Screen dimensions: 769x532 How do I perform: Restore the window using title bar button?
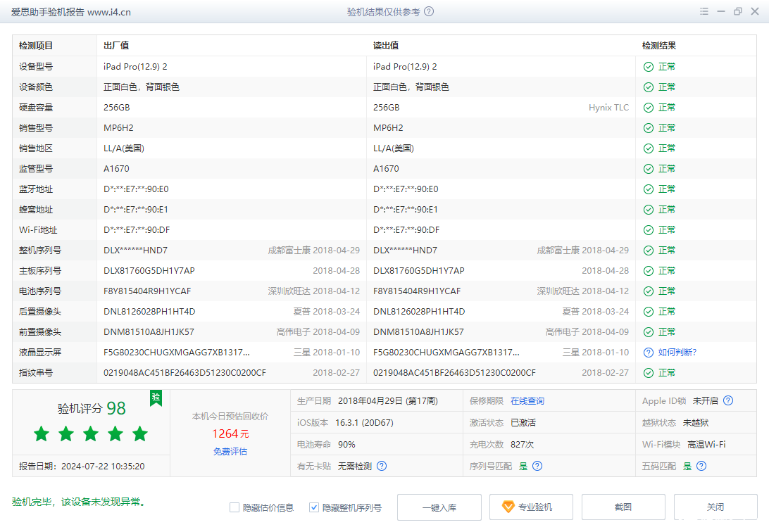(x=737, y=11)
